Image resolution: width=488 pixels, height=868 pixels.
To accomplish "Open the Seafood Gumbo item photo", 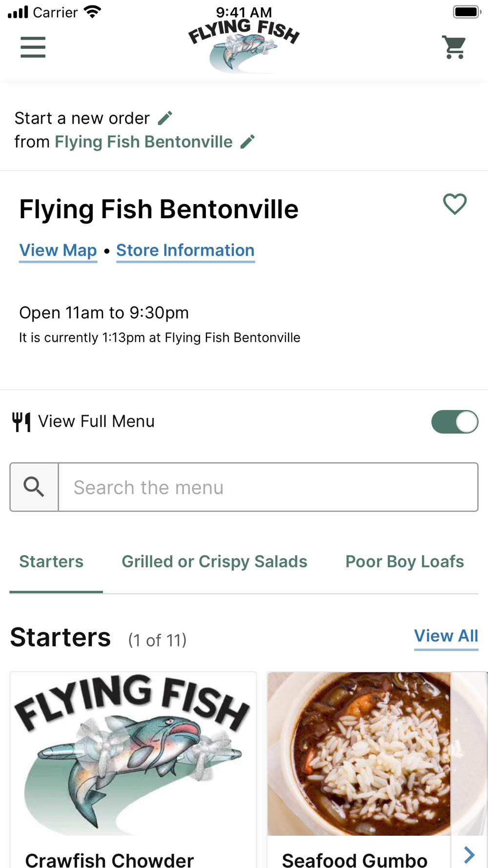I will pyautogui.click(x=359, y=753).
